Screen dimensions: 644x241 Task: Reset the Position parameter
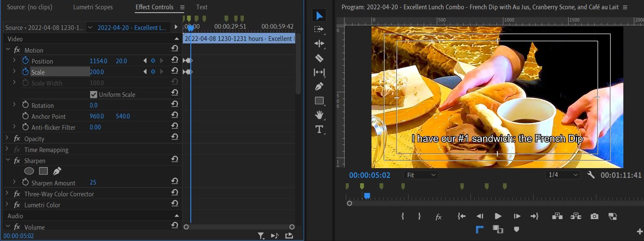click(x=174, y=61)
